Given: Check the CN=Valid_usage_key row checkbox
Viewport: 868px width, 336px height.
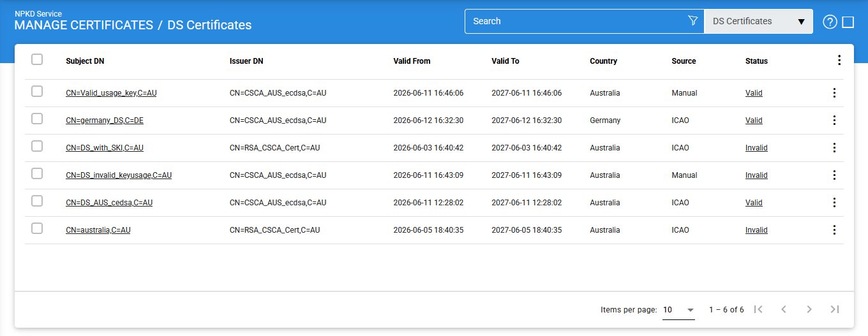Looking at the screenshot, I should pos(37,91).
